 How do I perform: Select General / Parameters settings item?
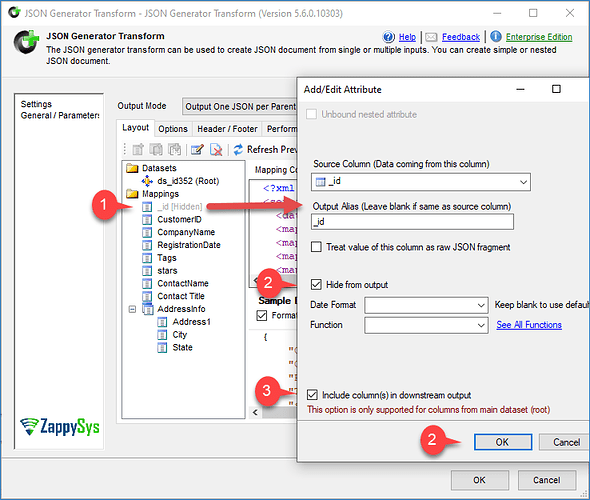click(x=60, y=115)
